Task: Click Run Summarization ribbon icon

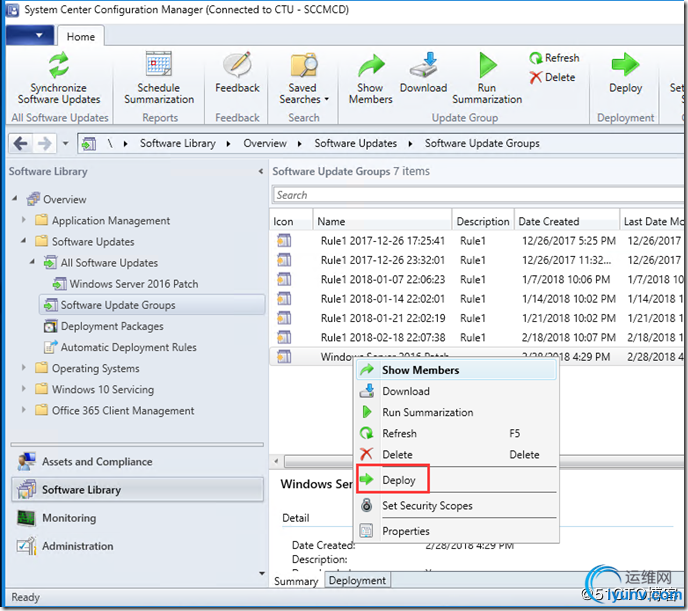Action: pos(487,65)
